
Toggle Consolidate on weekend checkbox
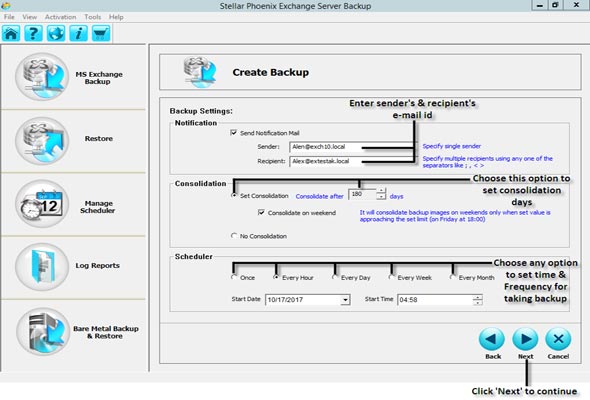click(261, 212)
